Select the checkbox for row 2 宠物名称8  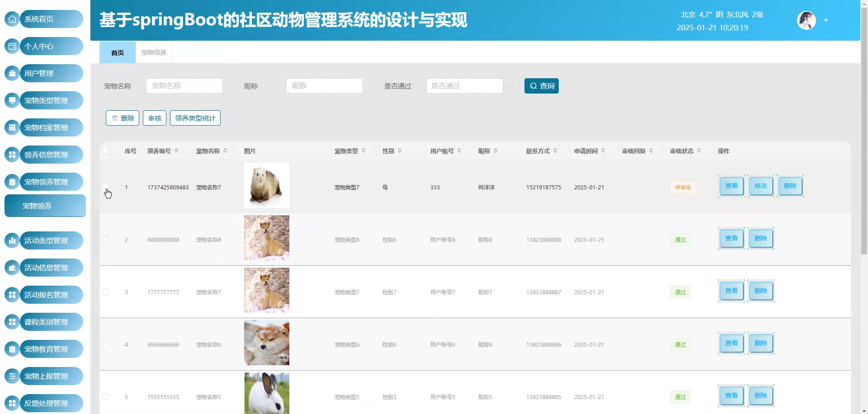click(105, 240)
